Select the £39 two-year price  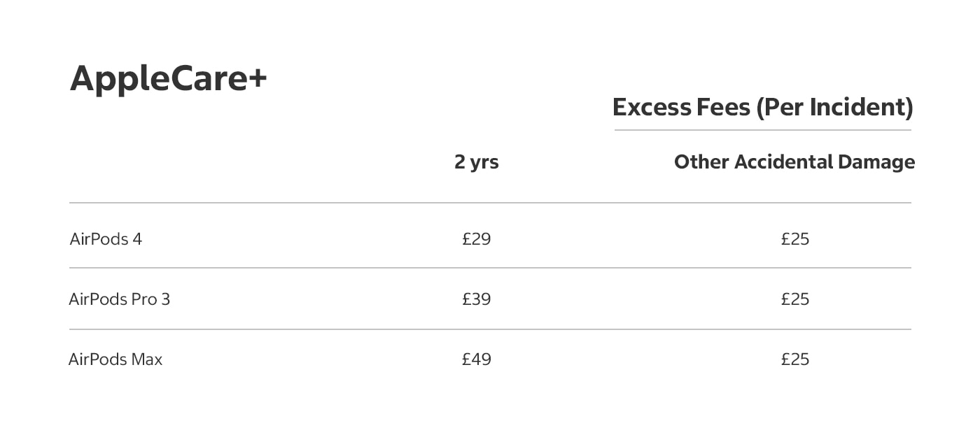[x=476, y=299]
